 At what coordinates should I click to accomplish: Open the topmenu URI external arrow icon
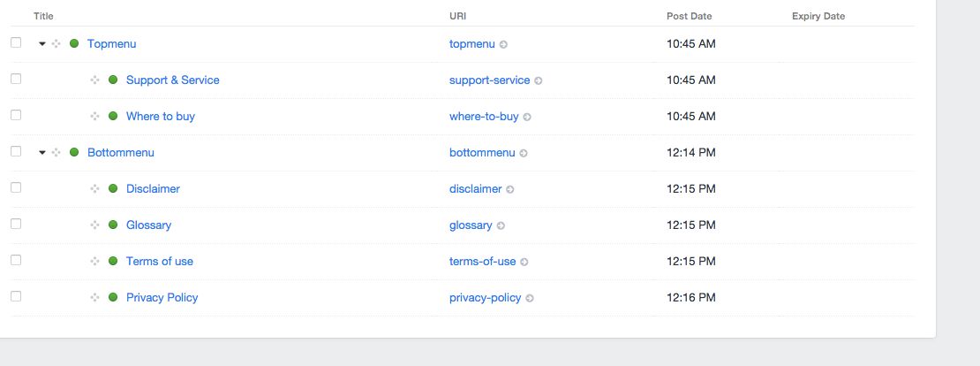pyautogui.click(x=504, y=44)
